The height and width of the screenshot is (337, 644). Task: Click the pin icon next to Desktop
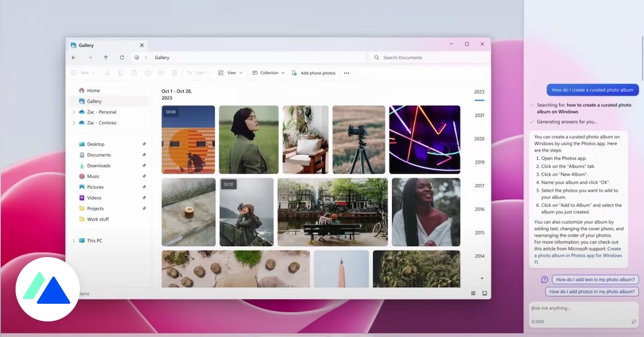pyautogui.click(x=144, y=144)
